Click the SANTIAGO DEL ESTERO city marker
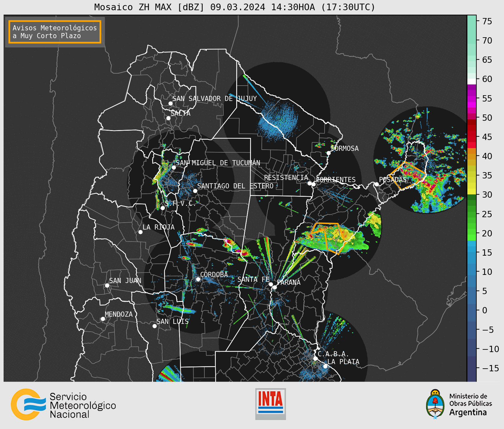The width and height of the screenshot is (504, 429). pos(195,191)
